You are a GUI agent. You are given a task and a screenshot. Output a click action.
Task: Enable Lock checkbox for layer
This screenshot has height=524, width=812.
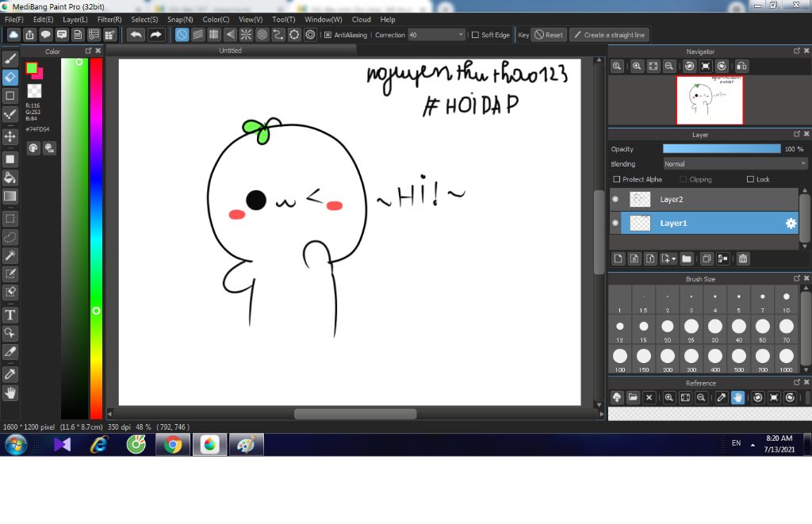coord(750,179)
